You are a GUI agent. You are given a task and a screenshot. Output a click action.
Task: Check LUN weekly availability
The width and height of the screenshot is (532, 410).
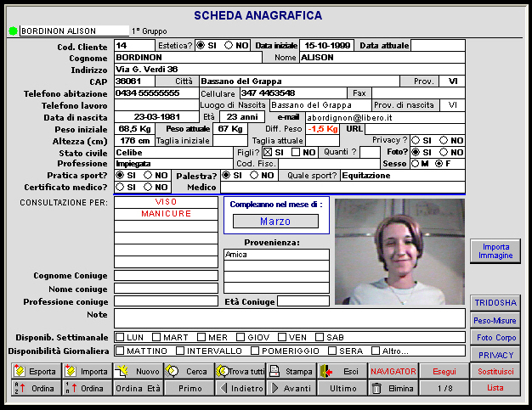(x=120, y=337)
